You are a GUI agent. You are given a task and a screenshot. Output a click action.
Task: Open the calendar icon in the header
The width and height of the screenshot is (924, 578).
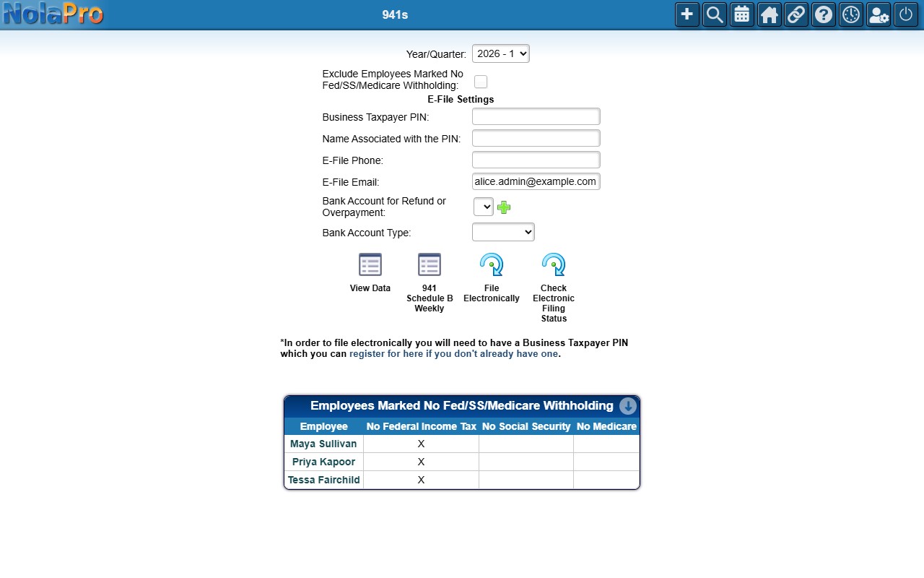pos(742,14)
